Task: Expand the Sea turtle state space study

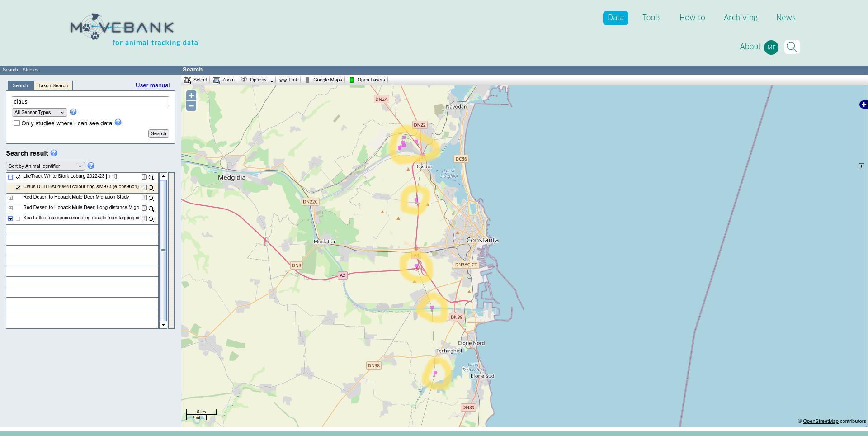Action: pos(10,219)
